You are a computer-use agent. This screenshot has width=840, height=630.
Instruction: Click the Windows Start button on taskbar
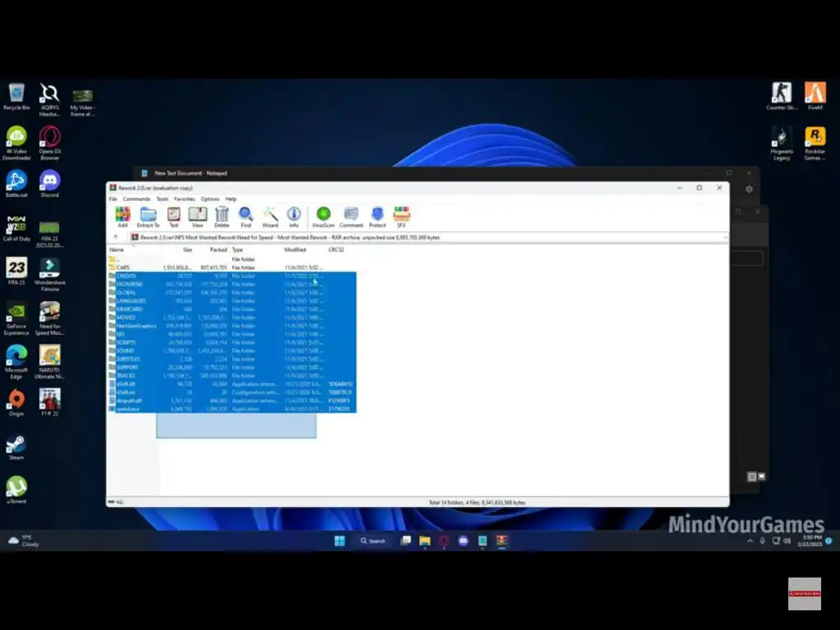tap(340, 541)
